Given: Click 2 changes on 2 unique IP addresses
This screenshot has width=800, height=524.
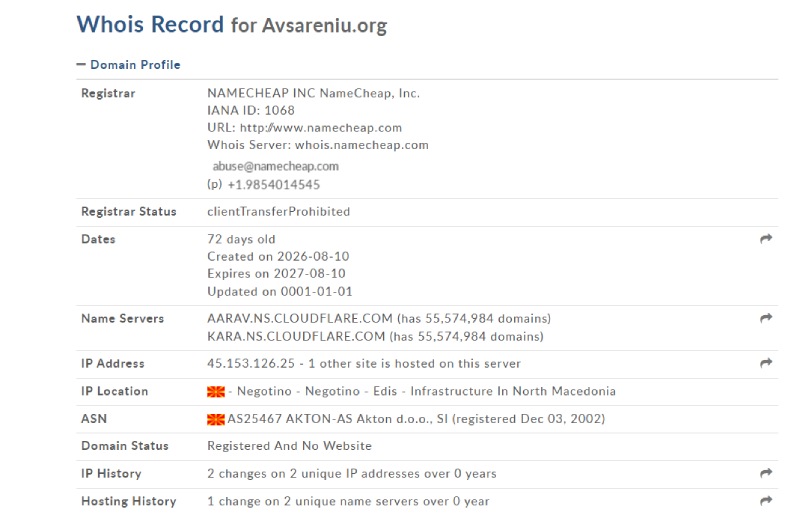Looking at the screenshot, I should coord(352,473).
